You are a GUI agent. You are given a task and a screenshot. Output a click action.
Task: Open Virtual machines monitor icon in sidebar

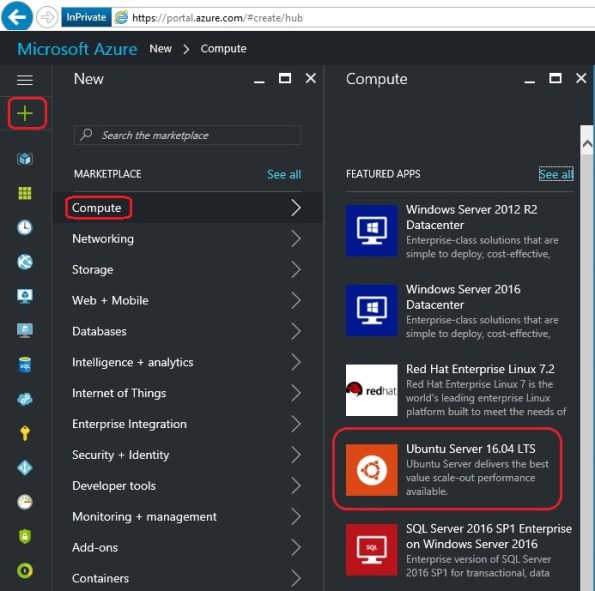[25, 330]
